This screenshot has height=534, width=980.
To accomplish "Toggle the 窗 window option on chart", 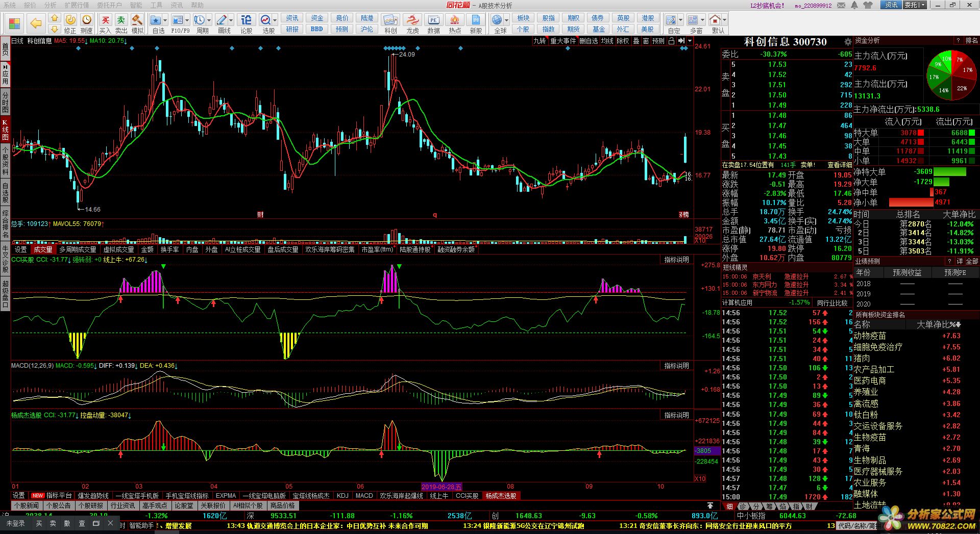I will click(x=646, y=41).
